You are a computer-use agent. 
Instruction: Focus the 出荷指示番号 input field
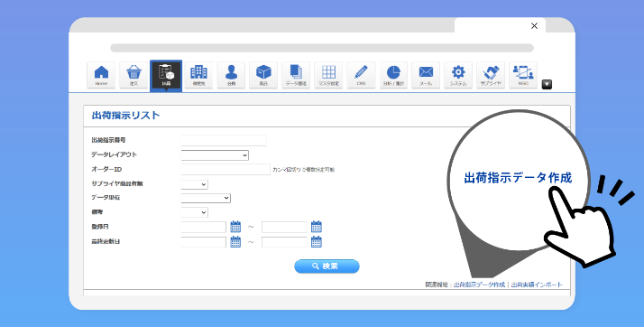pos(224,140)
